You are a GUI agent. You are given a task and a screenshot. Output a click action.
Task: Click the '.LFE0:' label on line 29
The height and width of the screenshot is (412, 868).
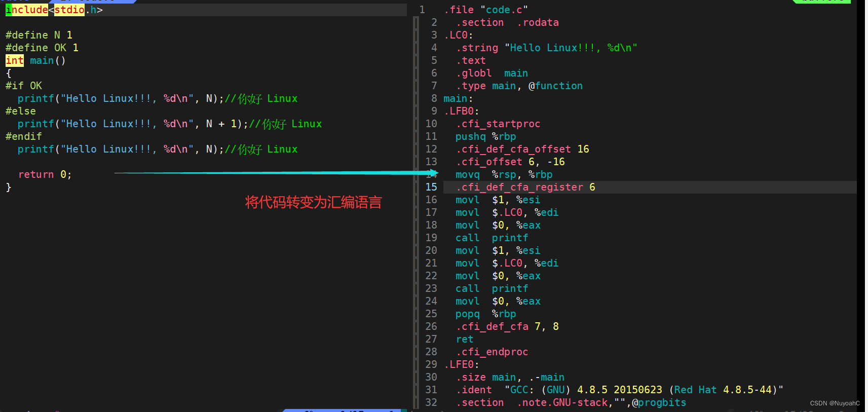click(462, 364)
